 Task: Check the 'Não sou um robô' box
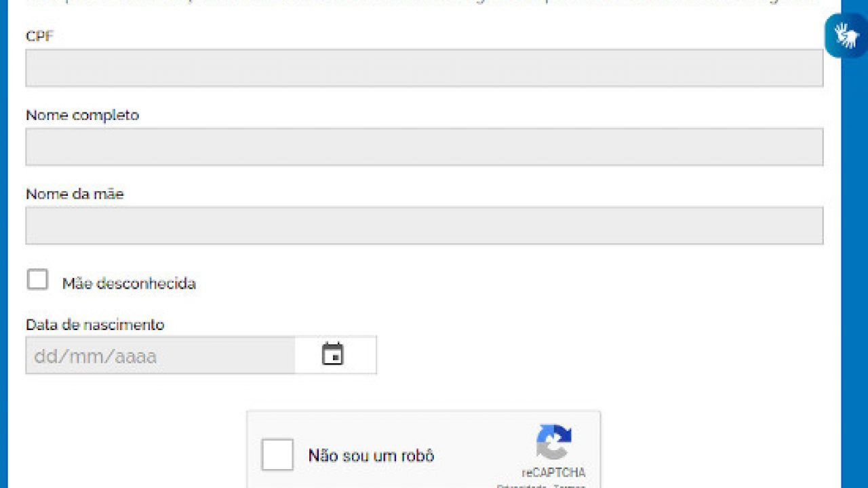(x=277, y=455)
